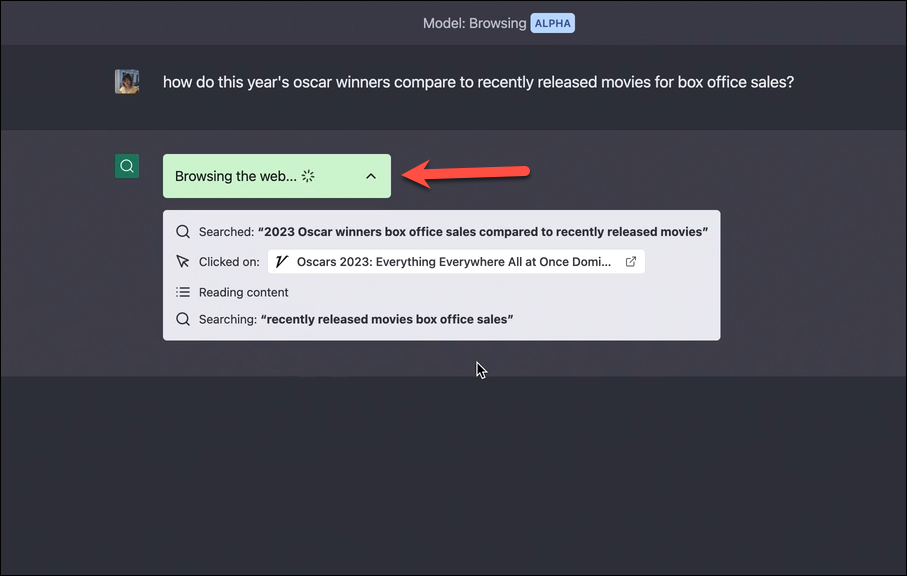Click the user profile avatar thumbnail
Screen dimensions: 907x576
pos(127,82)
